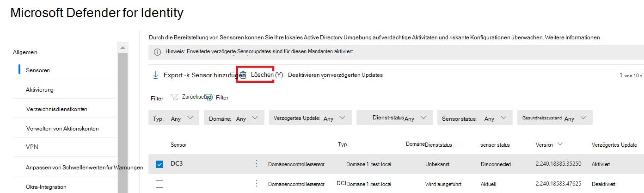Uncheck the DC3 sensor checkbox
This screenshot has width=644, height=193.
pyautogui.click(x=159, y=164)
